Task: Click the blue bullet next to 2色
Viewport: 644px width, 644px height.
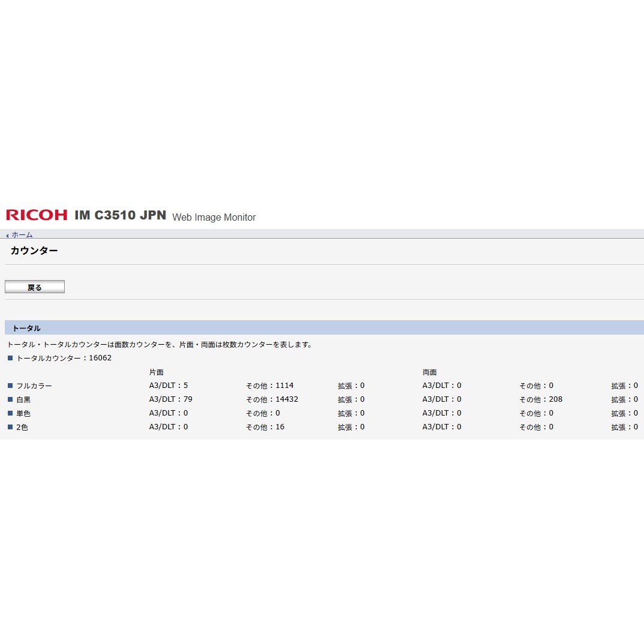Action: (10, 427)
